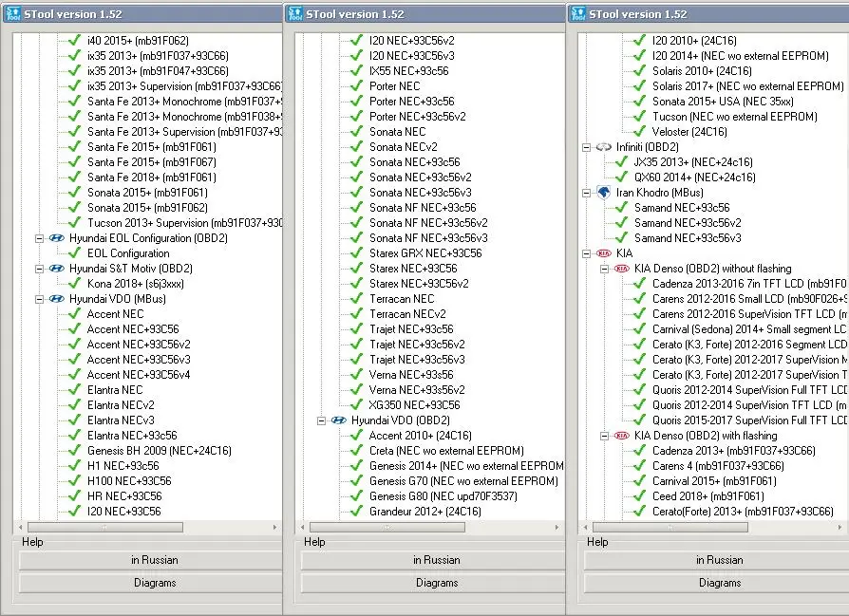Click the KIA logo beside the top-level KIA node
849x616 pixels.
[x=603, y=253]
